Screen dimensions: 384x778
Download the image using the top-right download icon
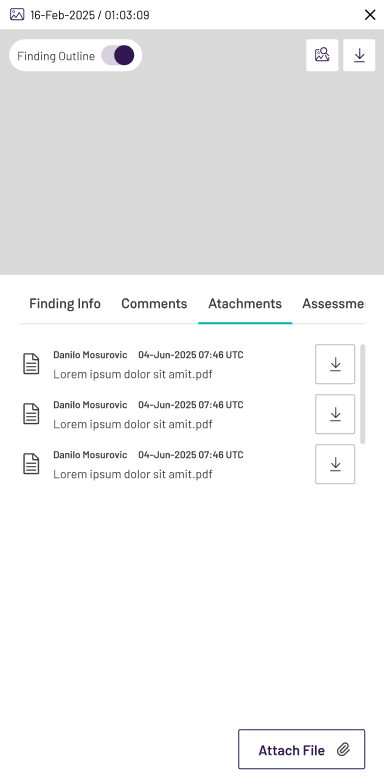click(x=359, y=55)
